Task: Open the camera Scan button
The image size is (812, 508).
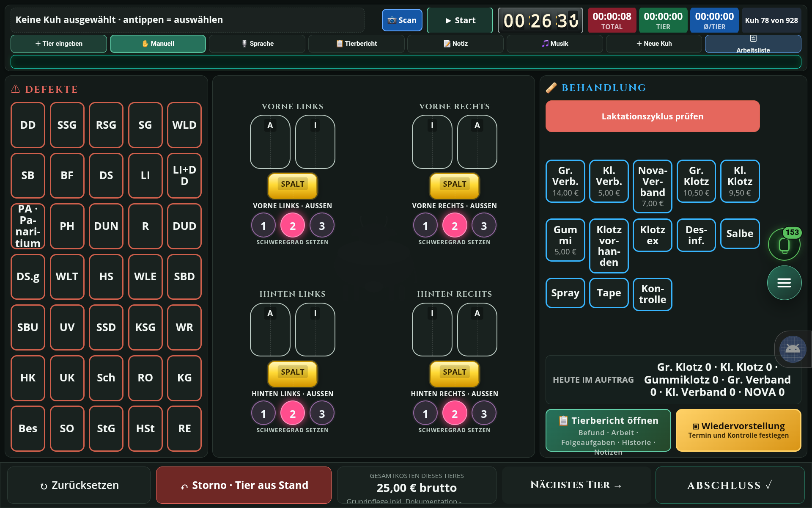Action: [402, 20]
